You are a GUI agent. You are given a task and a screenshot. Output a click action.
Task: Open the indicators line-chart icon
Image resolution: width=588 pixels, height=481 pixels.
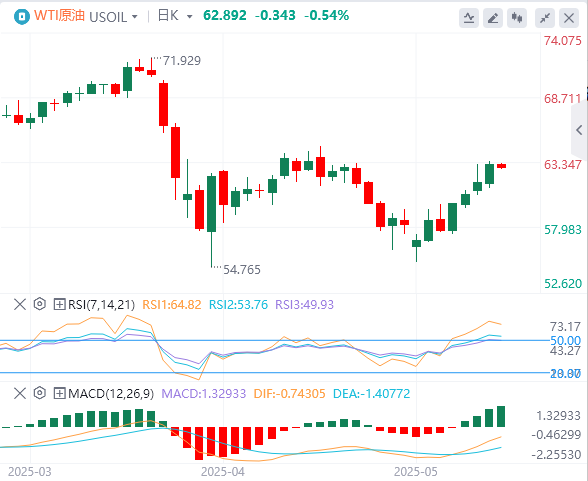(x=469, y=18)
